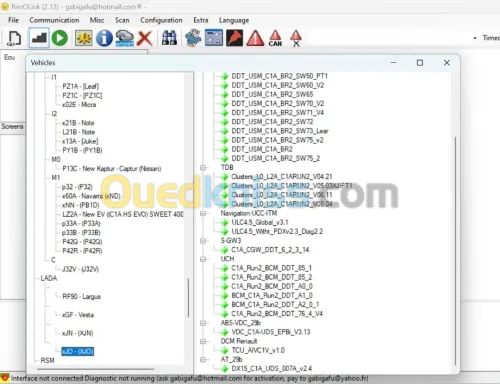
Task: Collapse the DCM Renault group
Action: pos(203,341)
